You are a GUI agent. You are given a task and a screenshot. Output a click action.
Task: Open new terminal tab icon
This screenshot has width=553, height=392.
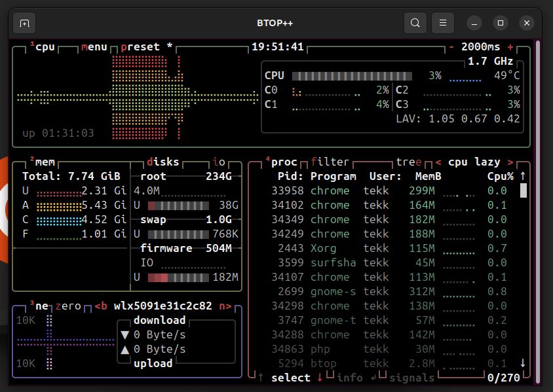[x=24, y=24]
